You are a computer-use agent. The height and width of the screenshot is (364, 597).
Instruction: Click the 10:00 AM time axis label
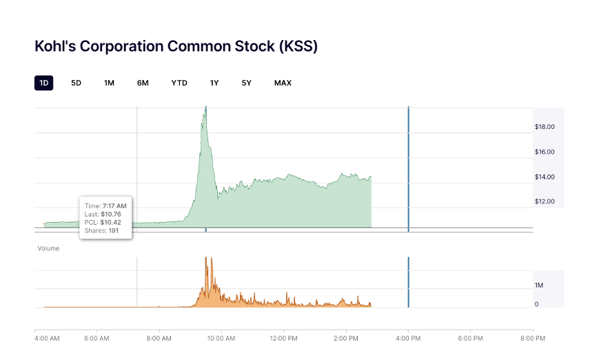(x=221, y=338)
